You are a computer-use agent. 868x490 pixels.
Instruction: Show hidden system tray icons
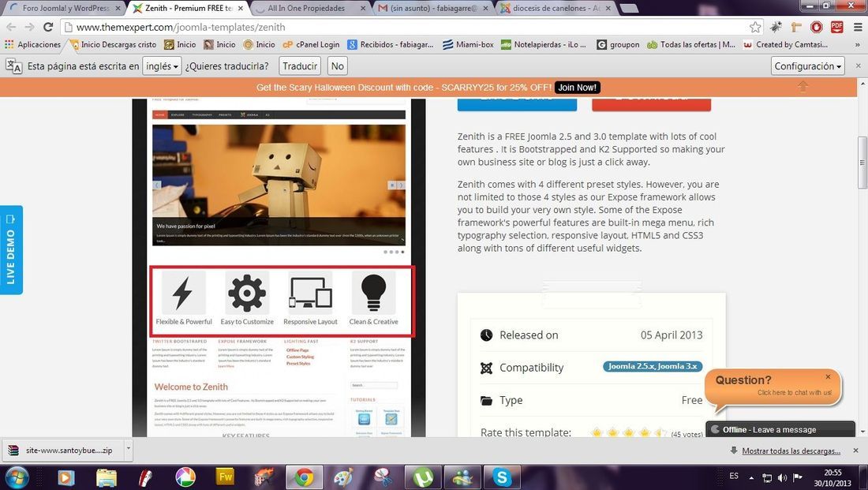pyautogui.click(x=751, y=477)
